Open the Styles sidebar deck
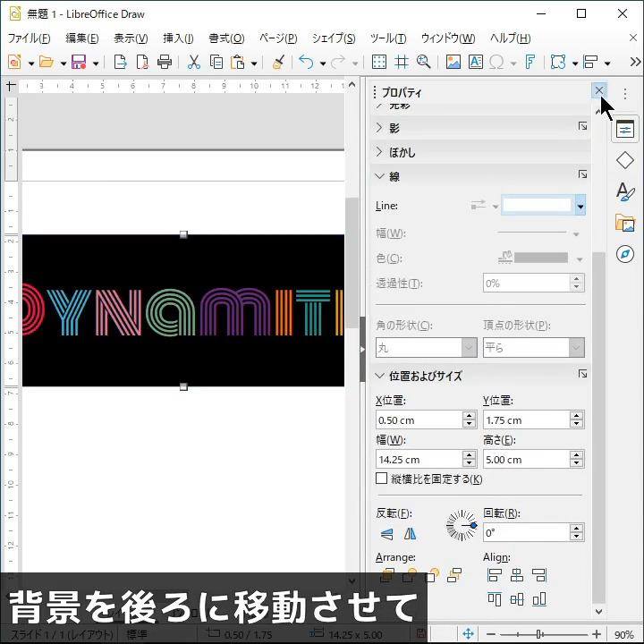This screenshot has width=644, height=644. pyautogui.click(x=624, y=191)
